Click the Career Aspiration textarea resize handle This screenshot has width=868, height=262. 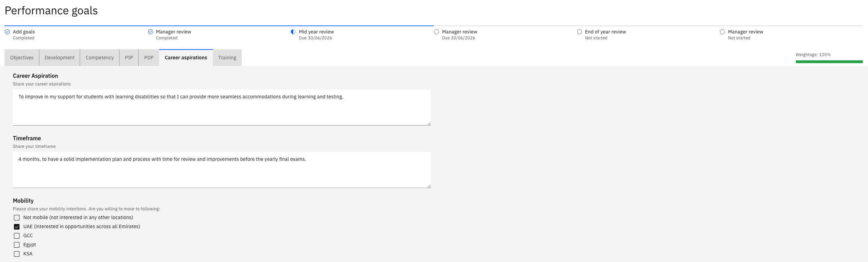(x=429, y=123)
